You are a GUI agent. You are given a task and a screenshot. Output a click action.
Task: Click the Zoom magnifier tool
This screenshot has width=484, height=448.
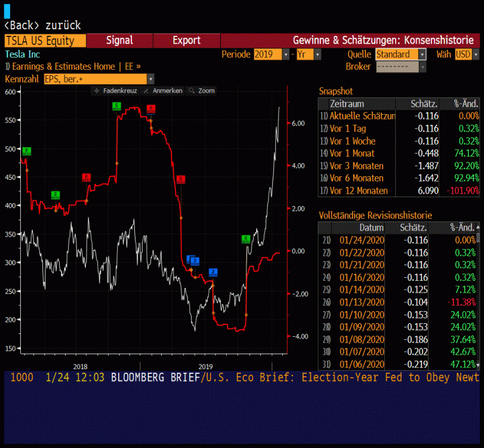[202, 91]
